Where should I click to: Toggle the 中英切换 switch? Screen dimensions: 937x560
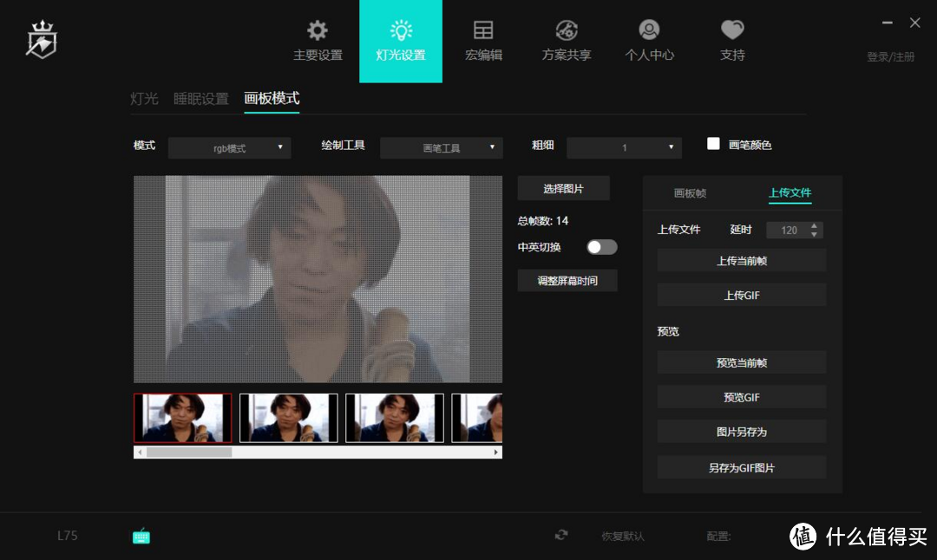click(601, 247)
